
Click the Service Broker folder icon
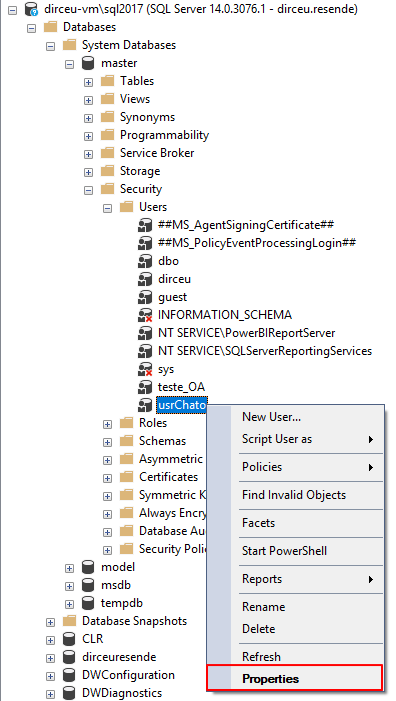(107, 153)
